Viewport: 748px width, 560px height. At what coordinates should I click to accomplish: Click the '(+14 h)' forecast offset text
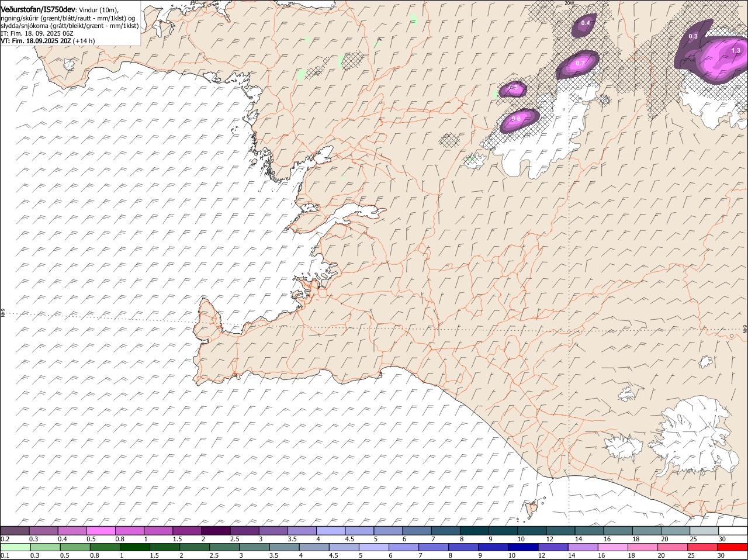point(84,41)
